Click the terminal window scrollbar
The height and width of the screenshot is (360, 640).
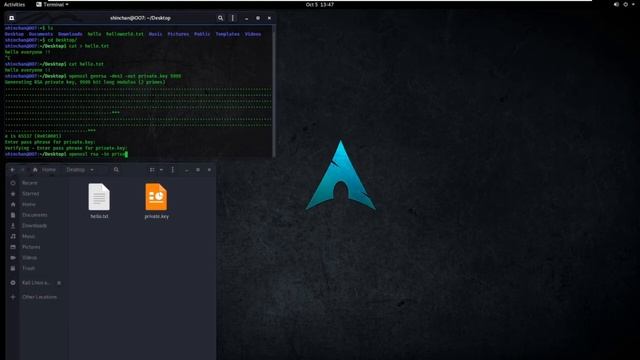(x=273, y=91)
